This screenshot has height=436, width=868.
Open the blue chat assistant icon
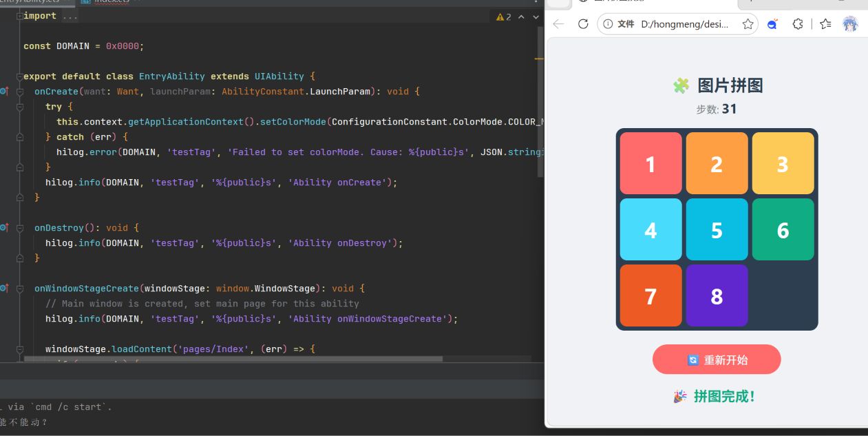pyautogui.click(x=772, y=24)
